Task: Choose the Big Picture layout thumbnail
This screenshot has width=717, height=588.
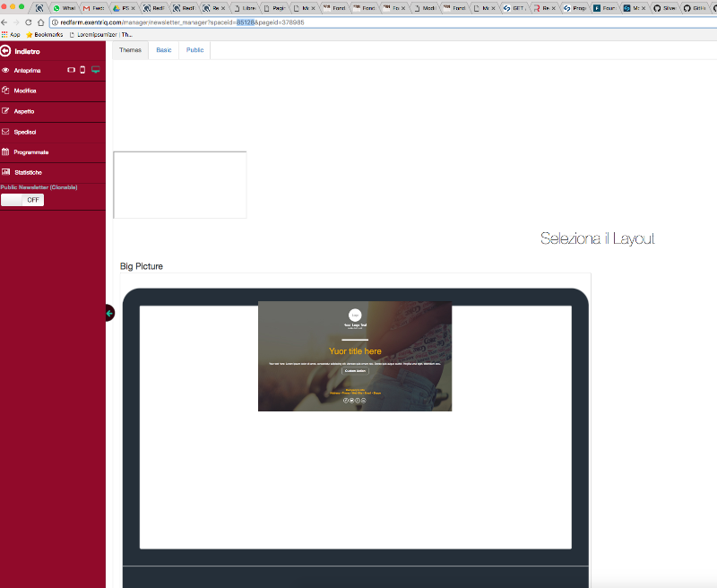Action: [x=355, y=357]
